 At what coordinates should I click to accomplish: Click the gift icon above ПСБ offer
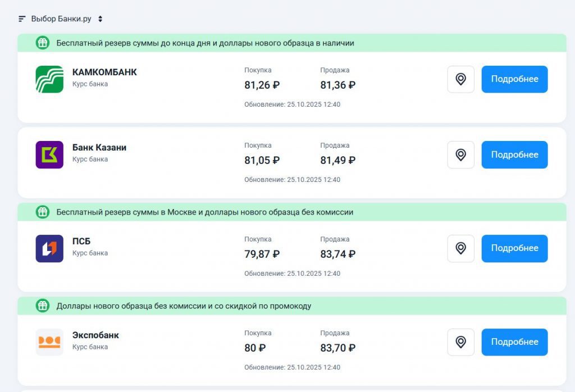tap(43, 212)
